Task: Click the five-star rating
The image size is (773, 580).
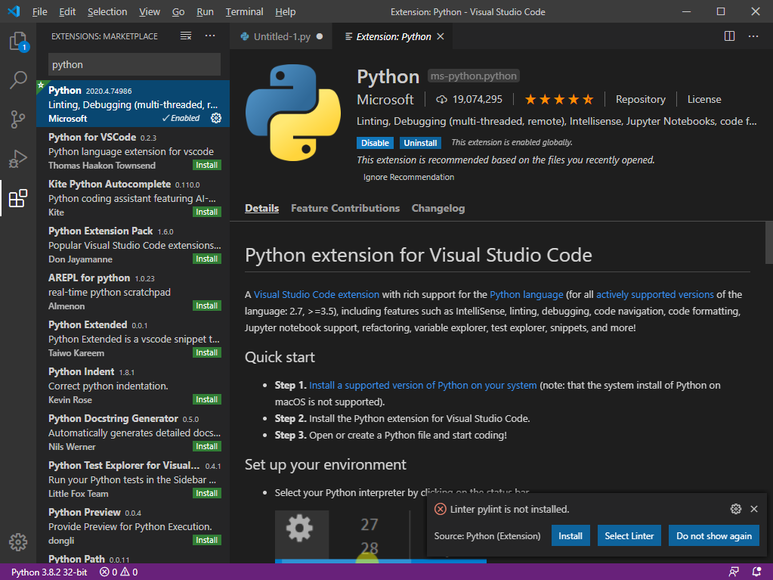Action: click(559, 100)
